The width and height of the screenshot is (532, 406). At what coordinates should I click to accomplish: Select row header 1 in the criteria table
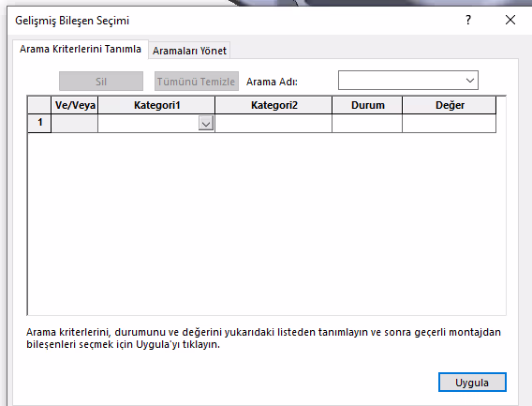(39, 123)
